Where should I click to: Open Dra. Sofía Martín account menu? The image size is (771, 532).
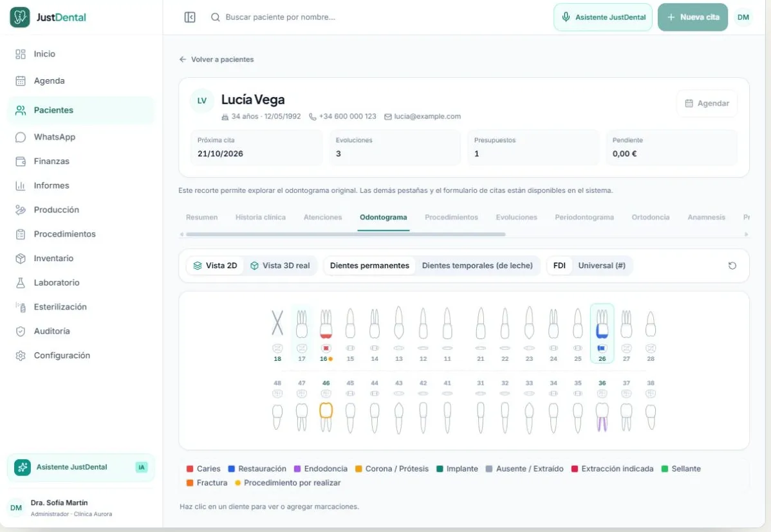pyautogui.click(x=81, y=508)
